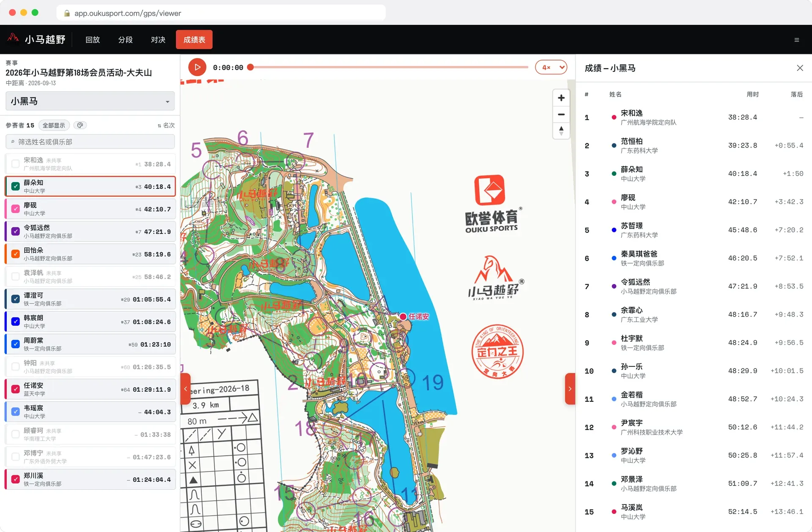This screenshot has width=812, height=532.
Task: Reset map rotation with compass arrow
Action: tap(561, 131)
